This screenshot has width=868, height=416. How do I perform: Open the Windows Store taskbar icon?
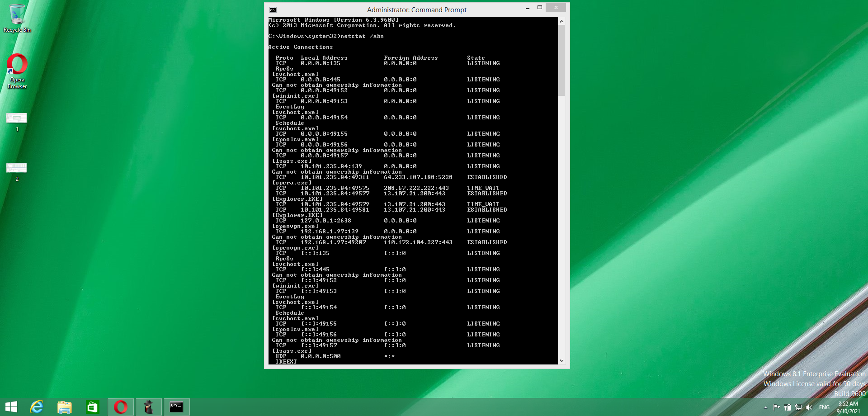point(92,407)
